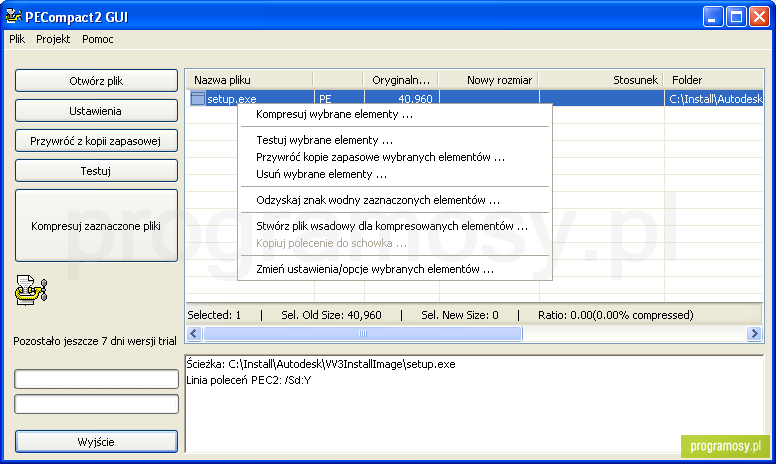Image resolution: width=776 pixels, height=464 pixels.
Task: Choose Kompresuj wybrane elementy from context menu
Action: pos(394,114)
